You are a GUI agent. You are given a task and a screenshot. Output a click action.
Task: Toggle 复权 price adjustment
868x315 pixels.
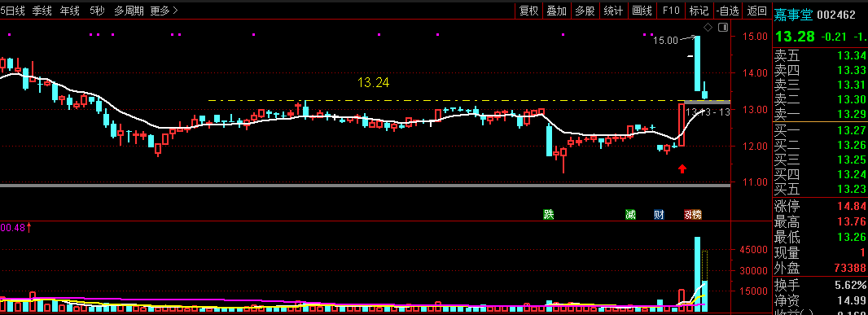pyautogui.click(x=528, y=11)
